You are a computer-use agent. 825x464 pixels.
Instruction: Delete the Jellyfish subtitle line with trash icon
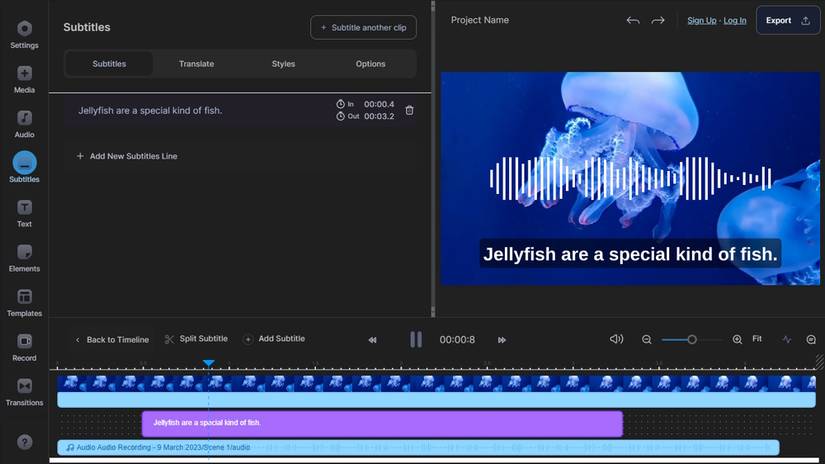coord(409,110)
